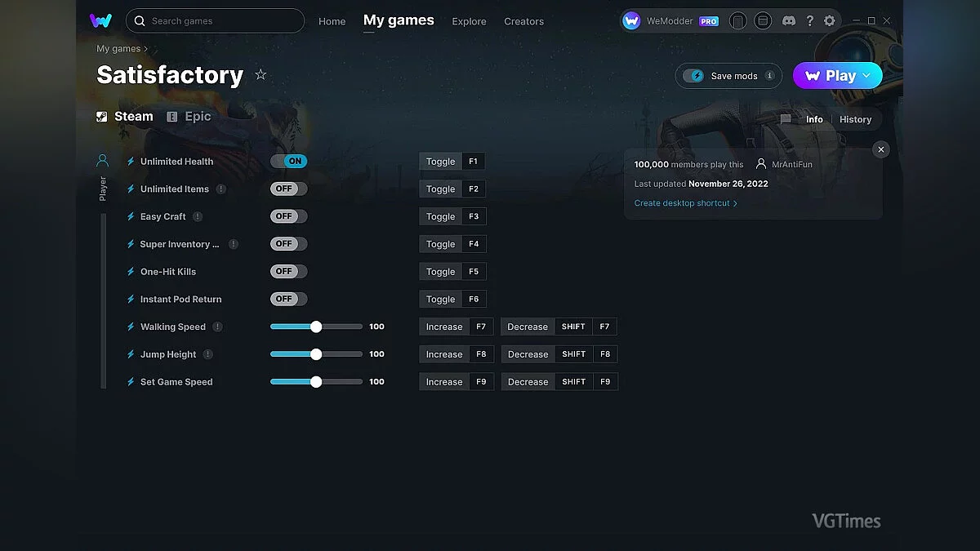The width and height of the screenshot is (980, 551).
Task: Enable the One-Hit Kills cheat
Action: [x=288, y=271]
